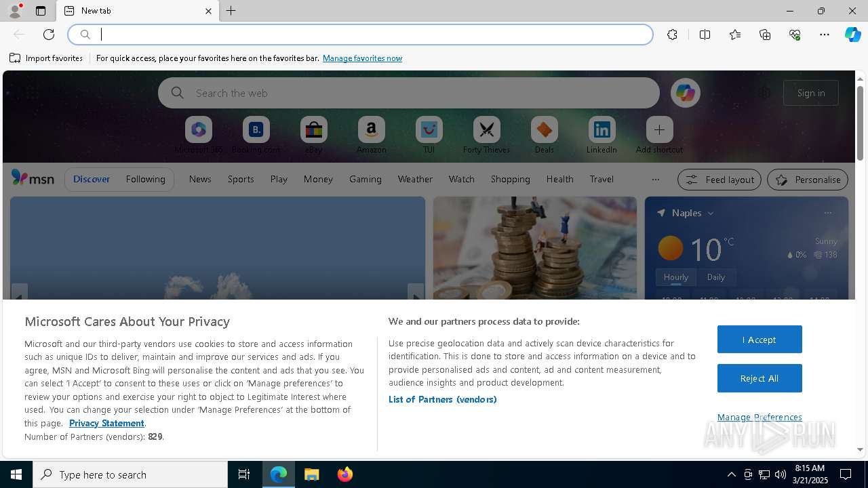Open the Weather menu item
This screenshot has width=868, height=488.
point(415,179)
